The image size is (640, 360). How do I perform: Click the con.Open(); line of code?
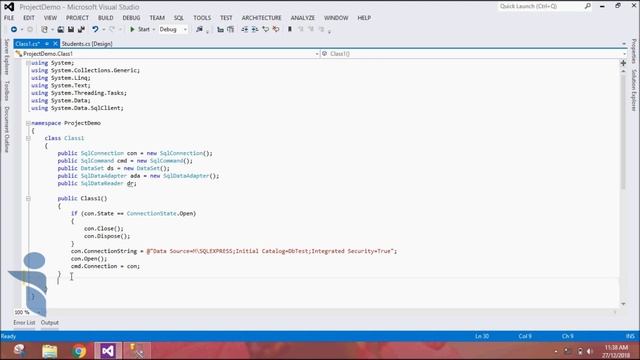click(89, 259)
